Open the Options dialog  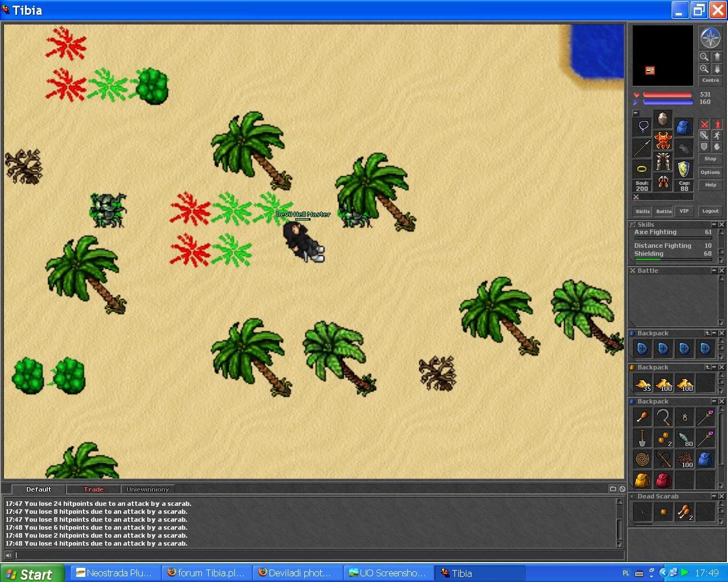tap(710, 172)
